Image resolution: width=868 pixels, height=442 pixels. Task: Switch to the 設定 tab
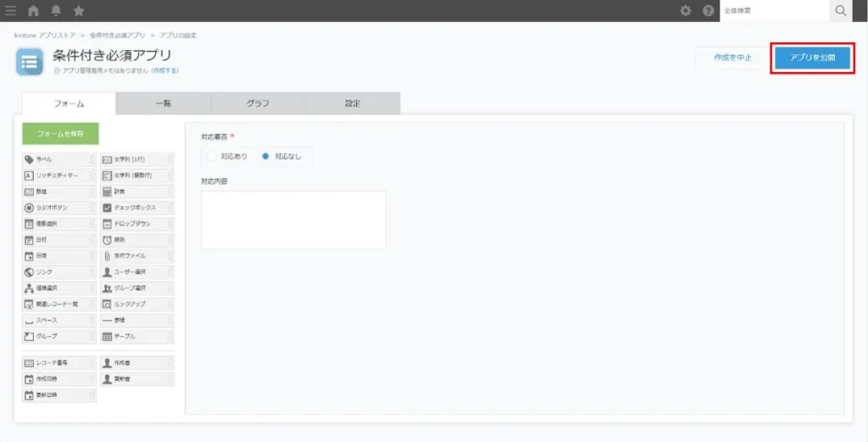(x=353, y=104)
